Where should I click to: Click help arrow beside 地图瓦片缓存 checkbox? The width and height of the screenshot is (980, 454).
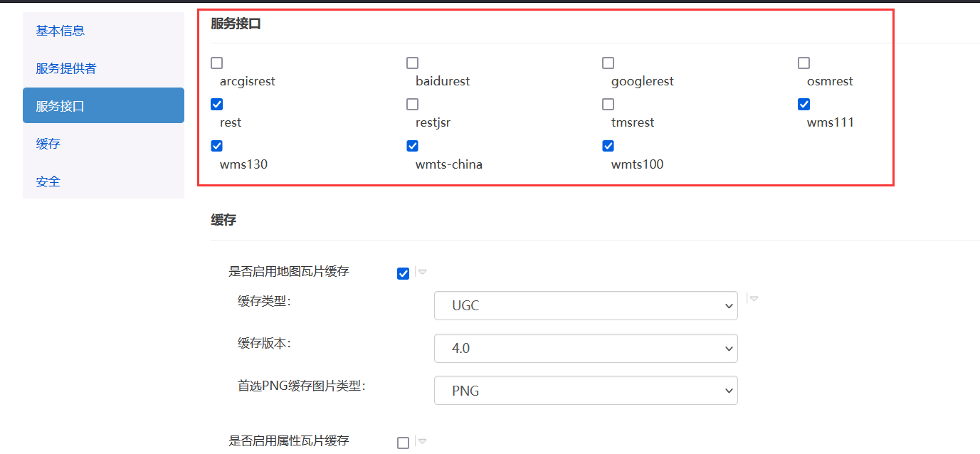[x=422, y=272]
